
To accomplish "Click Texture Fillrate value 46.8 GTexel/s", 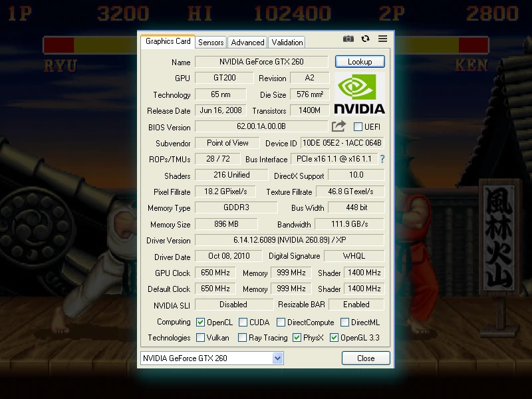I will coord(350,192).
